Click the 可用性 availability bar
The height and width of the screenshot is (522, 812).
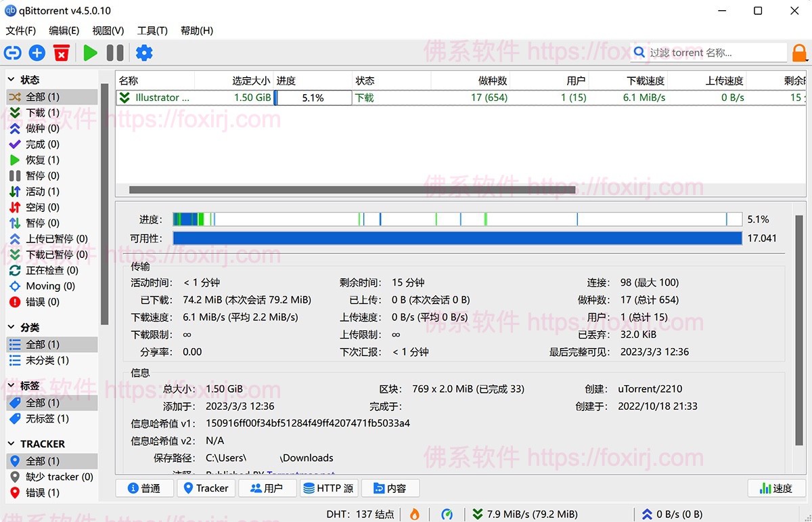click(457, 238)
